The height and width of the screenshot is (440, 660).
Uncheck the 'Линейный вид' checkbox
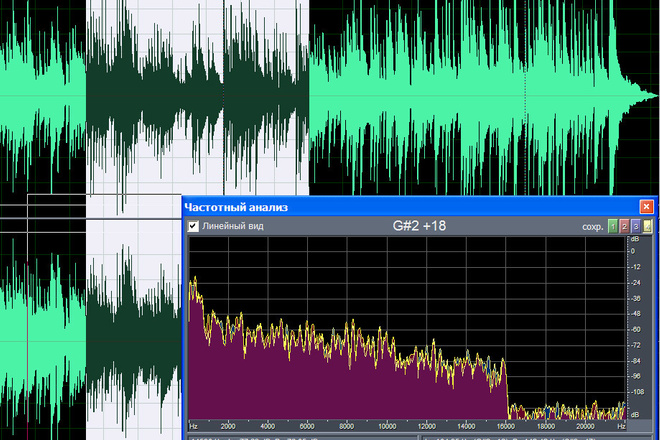click(193, 226)
